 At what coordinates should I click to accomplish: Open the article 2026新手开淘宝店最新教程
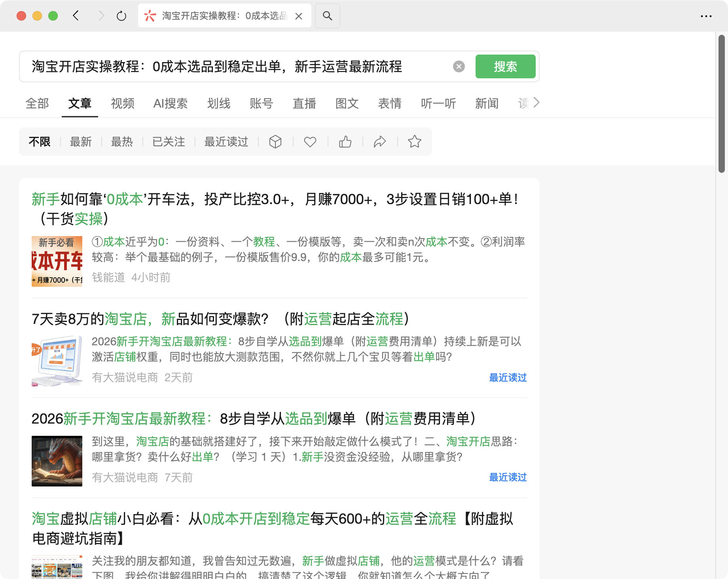click(254, 418)
